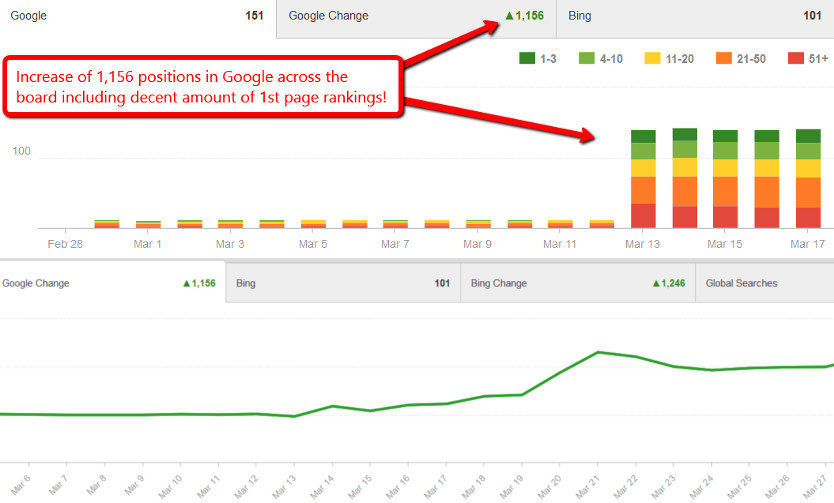Click green up arrow beside 1,246
This screenshot has width=834, height=503.
pyautogui.click(x=654, y=284)
